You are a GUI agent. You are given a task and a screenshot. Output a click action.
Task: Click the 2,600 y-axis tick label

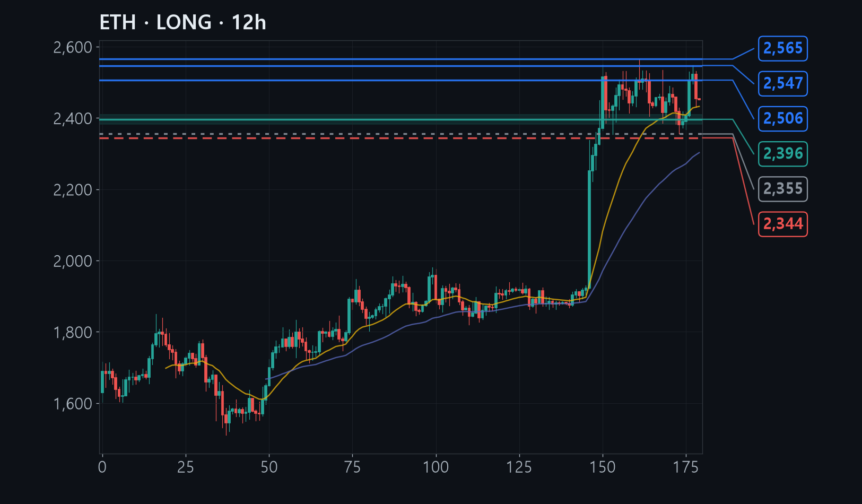point(73,47)
